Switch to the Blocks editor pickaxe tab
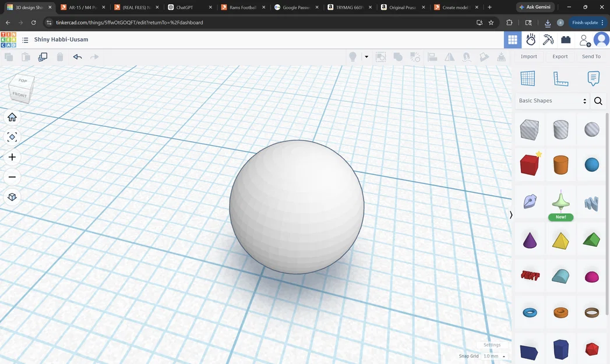The height and width of the screenshot is (364, 610). 546,40
